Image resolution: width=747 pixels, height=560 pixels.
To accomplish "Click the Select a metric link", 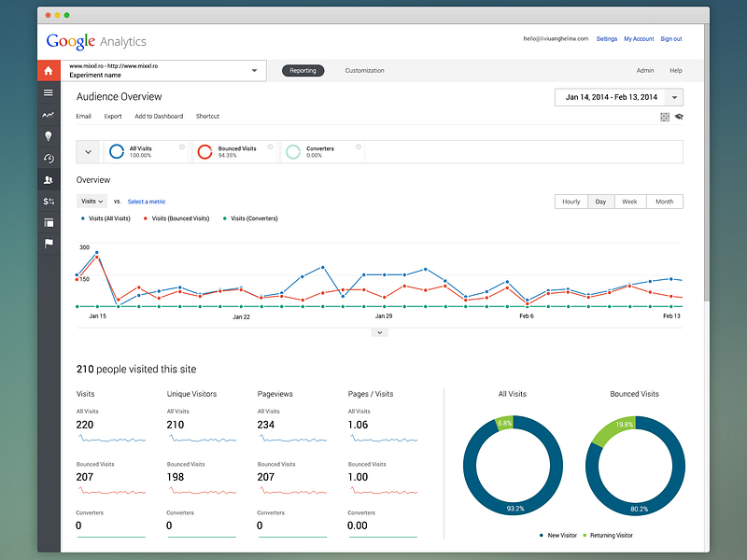I will click(x=146, y=201).
